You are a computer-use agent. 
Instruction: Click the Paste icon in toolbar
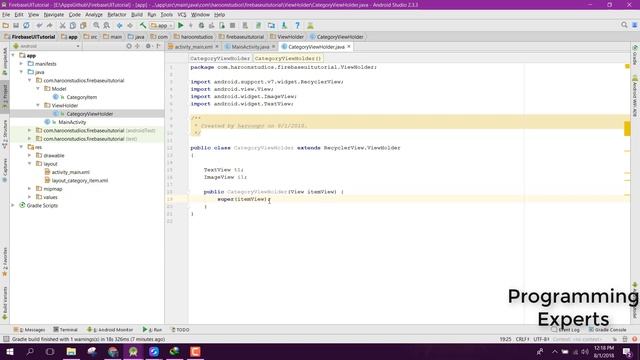pyautogui.click(x=83, y=25)
